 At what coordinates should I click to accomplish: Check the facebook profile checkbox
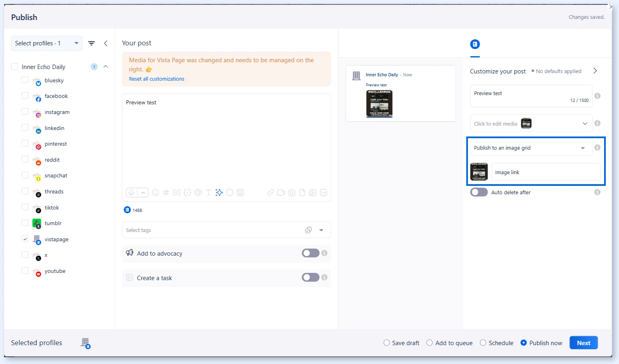coord(25,96)
